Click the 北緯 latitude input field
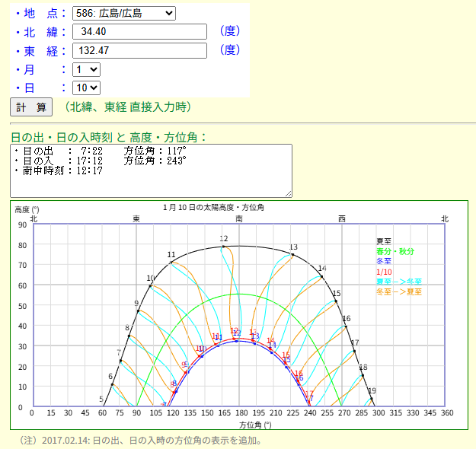Viewport: 476px width, 449px height. pos(139,31)
